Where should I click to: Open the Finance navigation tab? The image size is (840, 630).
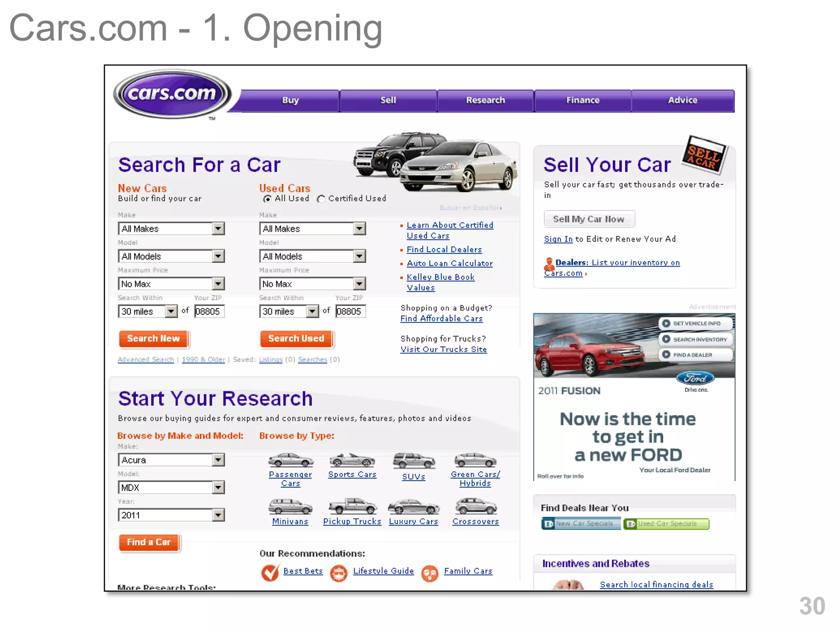(583, 100)
